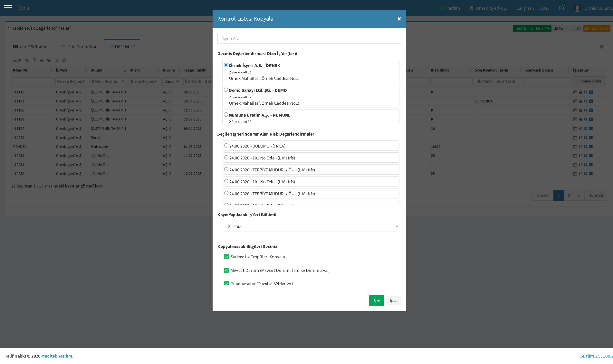Go to Sonraki page

[596, 195]
